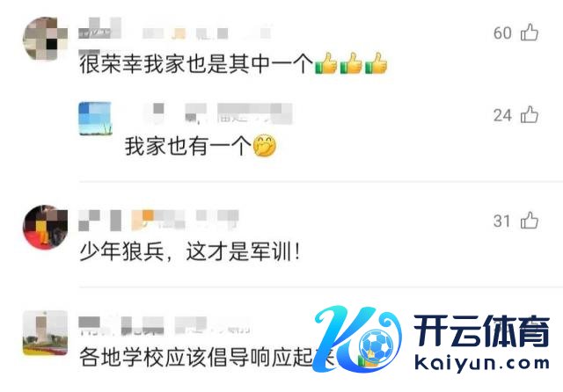Image resolution: width=563 pixels, height=392 pixels.
Task: Open the monument avatar beside 各地学校 comment
Action: 45,333
